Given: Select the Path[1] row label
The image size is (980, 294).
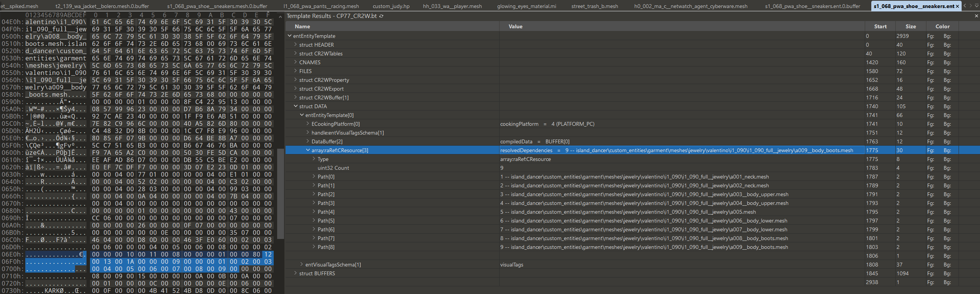Looking at the screenshot, I should click(x=326, y=185).
